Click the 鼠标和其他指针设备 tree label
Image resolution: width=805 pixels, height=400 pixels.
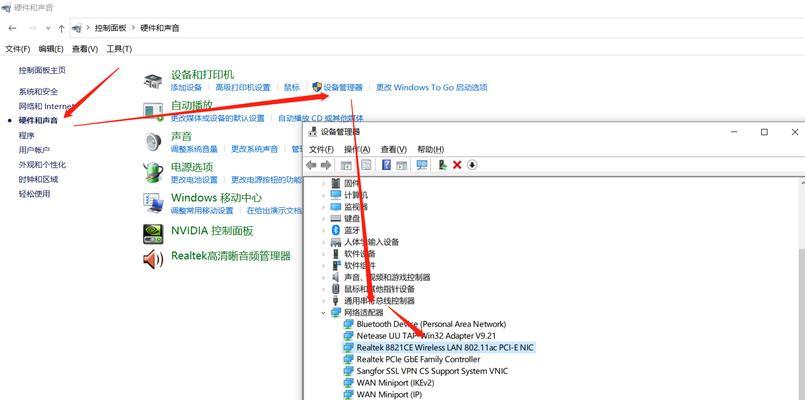point(379,289)
